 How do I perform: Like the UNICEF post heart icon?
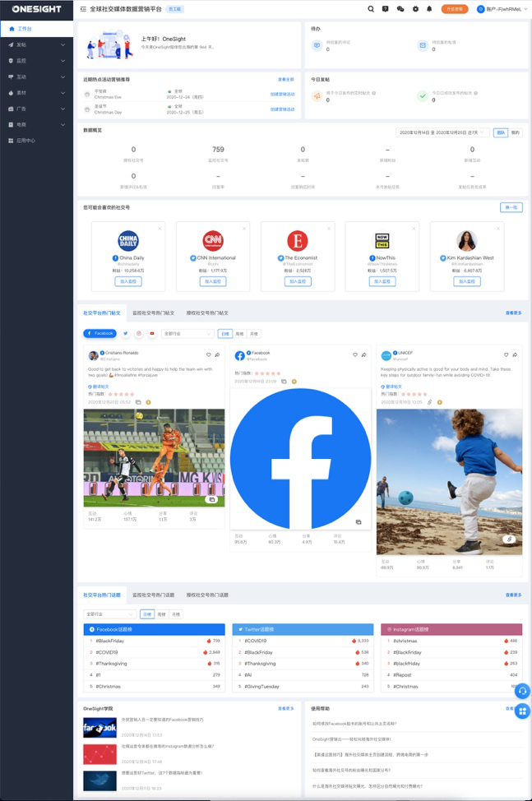point(506,354)
